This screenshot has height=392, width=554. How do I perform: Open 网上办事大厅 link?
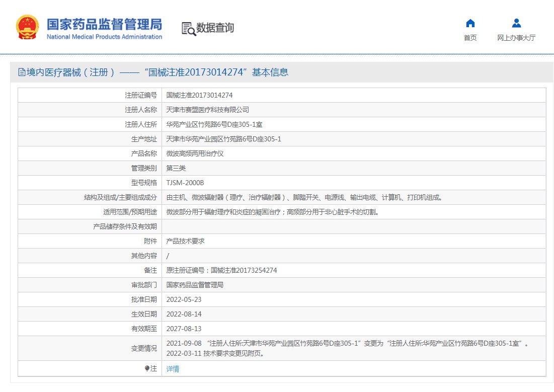click(516, 38)
